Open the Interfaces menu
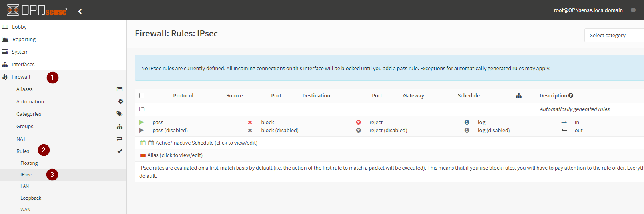Viewport: 644px width, 214px height. 23,64
